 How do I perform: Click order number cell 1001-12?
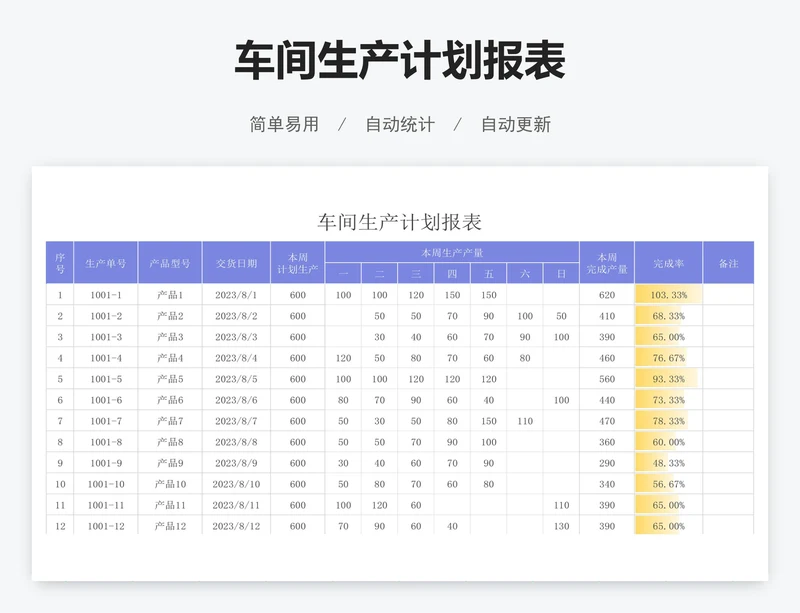pyautogui.click(x=106, y=526)
